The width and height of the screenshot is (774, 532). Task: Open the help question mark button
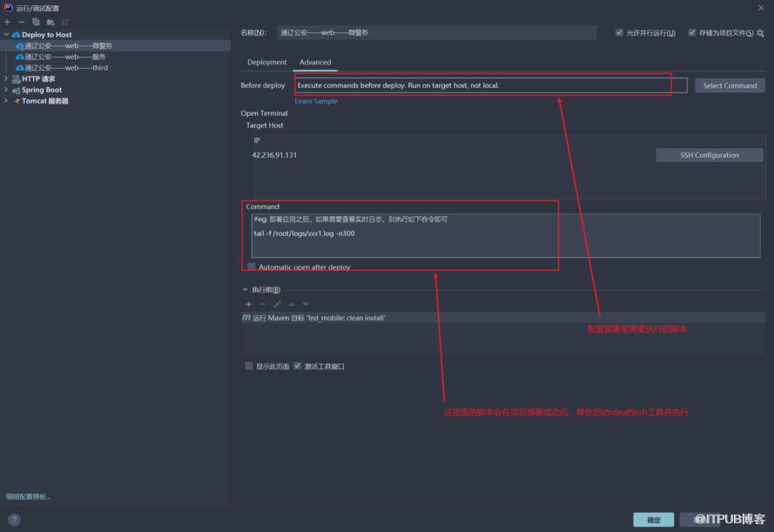tap(14, 520)
